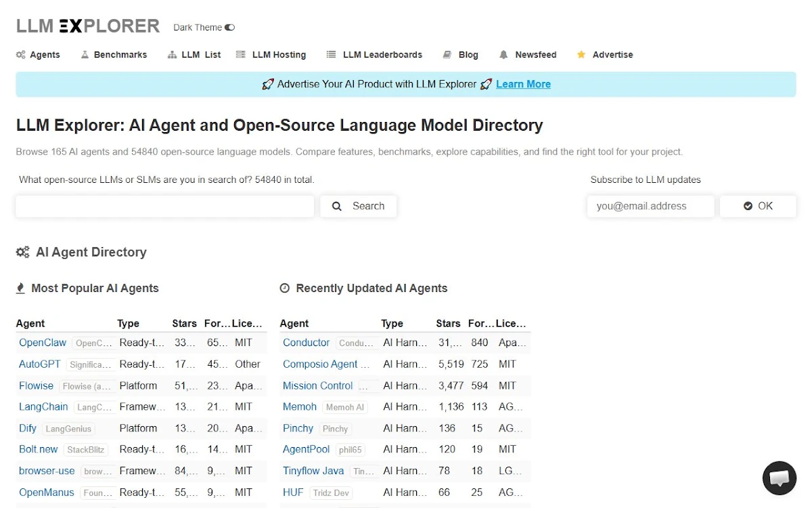Sort popular agents by Stars column header
The image size is (812, 508).
(x=184, y=324)
